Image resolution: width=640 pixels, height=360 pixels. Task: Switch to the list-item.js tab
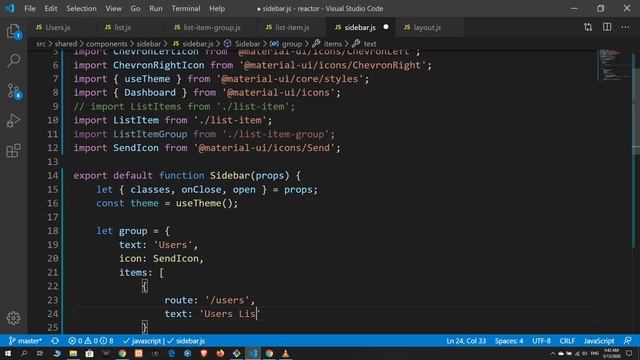coord(292,27)
